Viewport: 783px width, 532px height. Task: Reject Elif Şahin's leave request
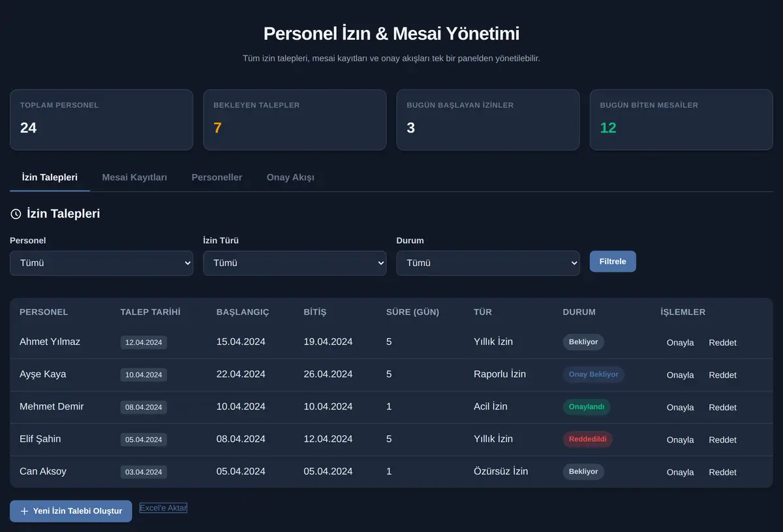722,440
